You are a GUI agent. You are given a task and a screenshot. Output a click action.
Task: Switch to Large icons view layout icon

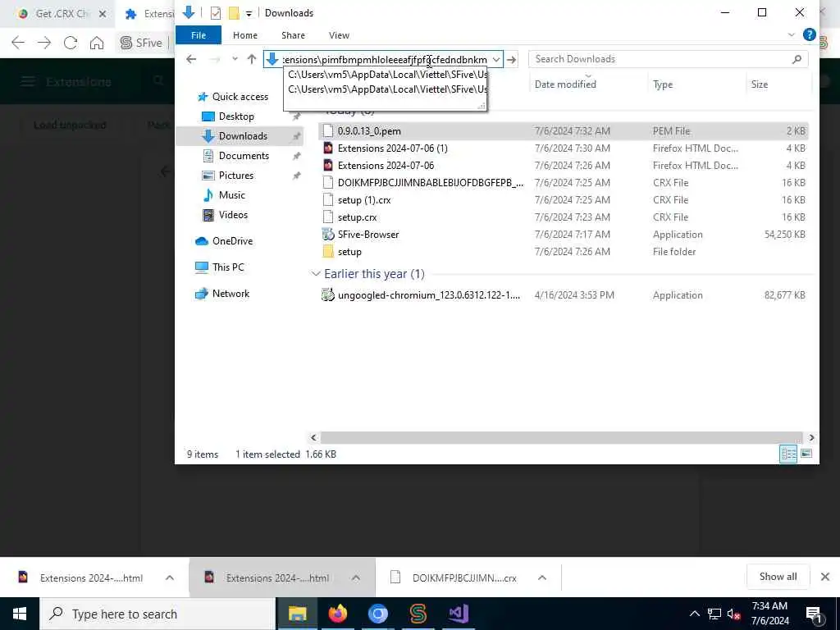[x=806, y=454]
